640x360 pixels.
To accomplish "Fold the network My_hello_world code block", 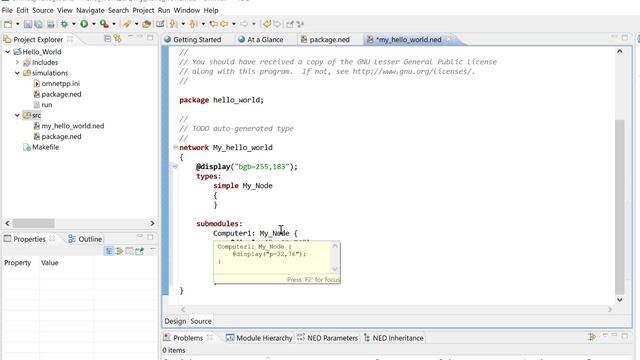I will 175,147.
